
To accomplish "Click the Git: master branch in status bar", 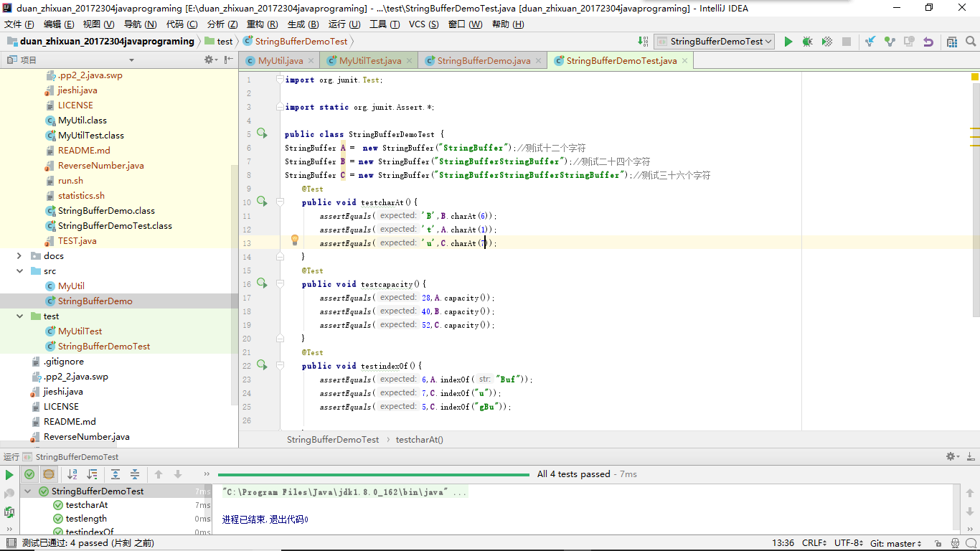I will coord(896,543).
